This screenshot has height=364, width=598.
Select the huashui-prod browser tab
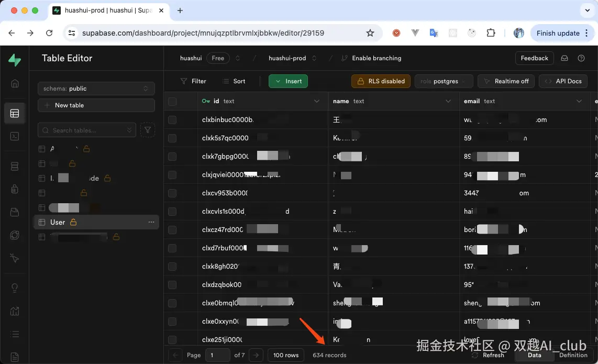[108, 10]
